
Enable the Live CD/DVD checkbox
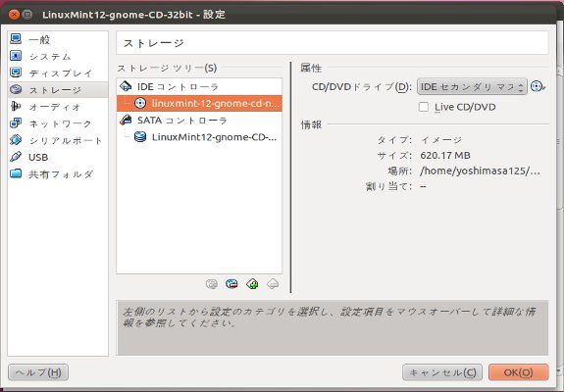coord(424,107)
